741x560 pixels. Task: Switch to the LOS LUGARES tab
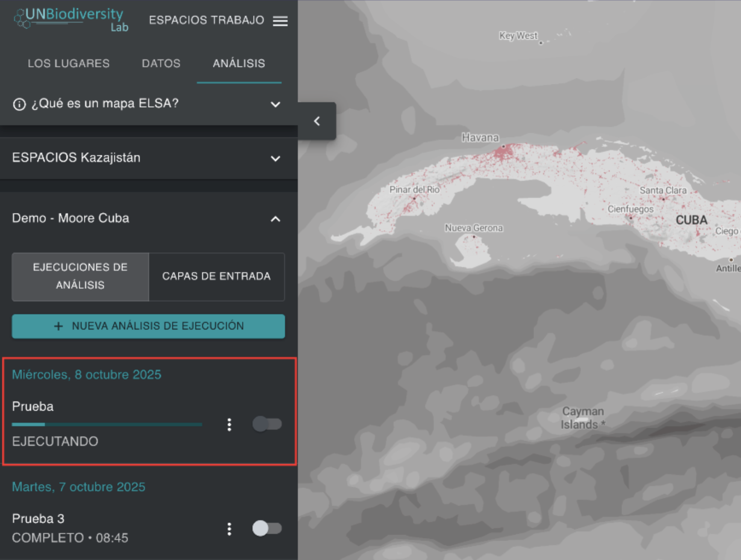click(69, 64)
